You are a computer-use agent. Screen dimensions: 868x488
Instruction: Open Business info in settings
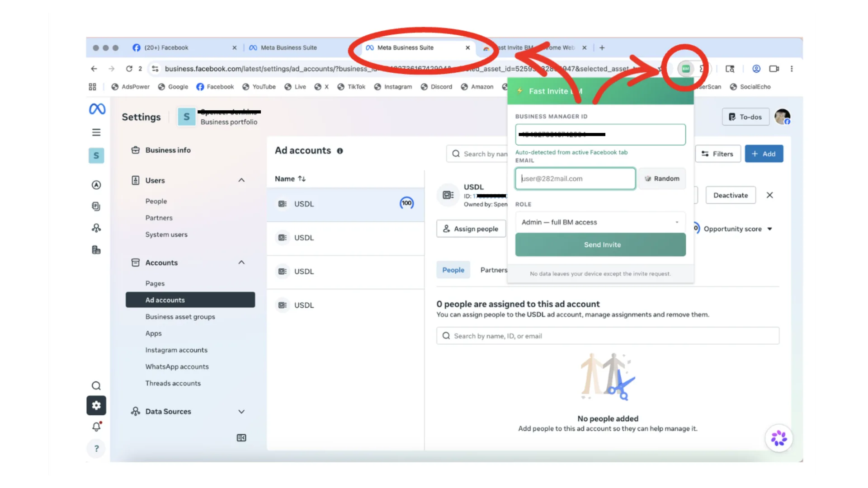[x=168, y=150]
